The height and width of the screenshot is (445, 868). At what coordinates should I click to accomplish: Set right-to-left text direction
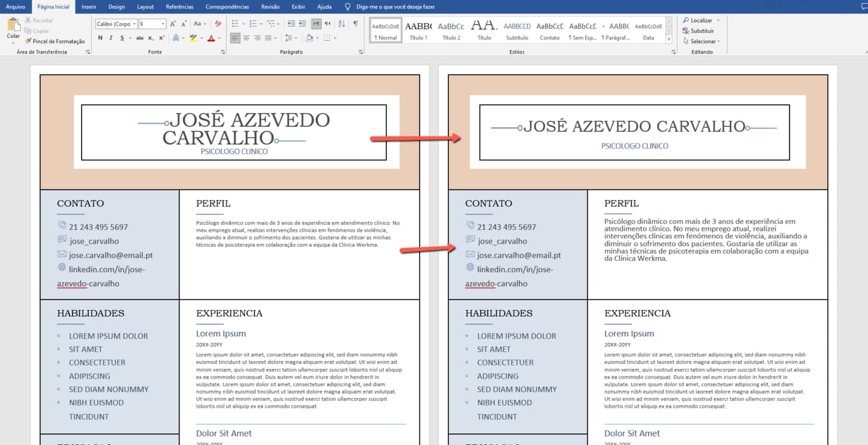[328, 24]
